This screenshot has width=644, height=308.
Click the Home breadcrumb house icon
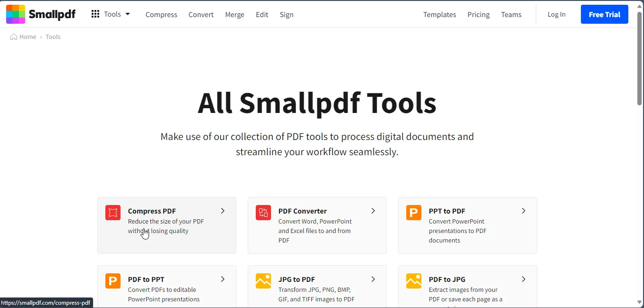(x=14, y=37)
